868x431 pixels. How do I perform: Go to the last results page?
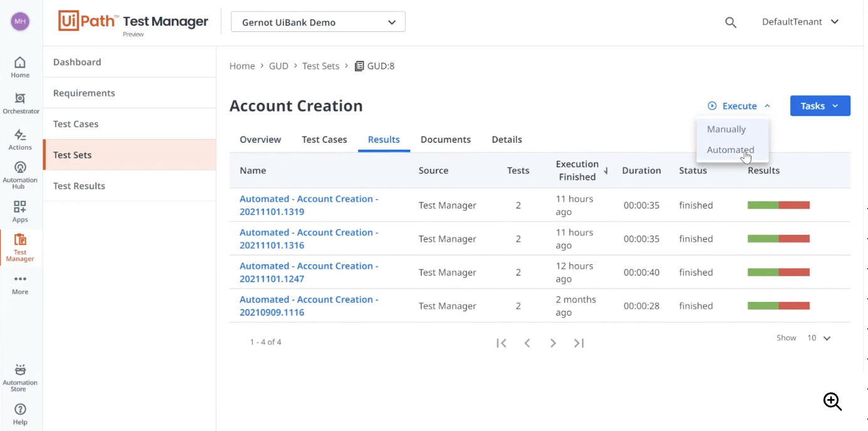579,343
